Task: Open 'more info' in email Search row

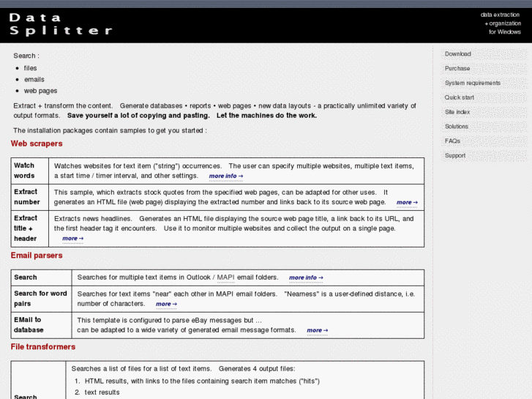Action: (x=305, y=278)
